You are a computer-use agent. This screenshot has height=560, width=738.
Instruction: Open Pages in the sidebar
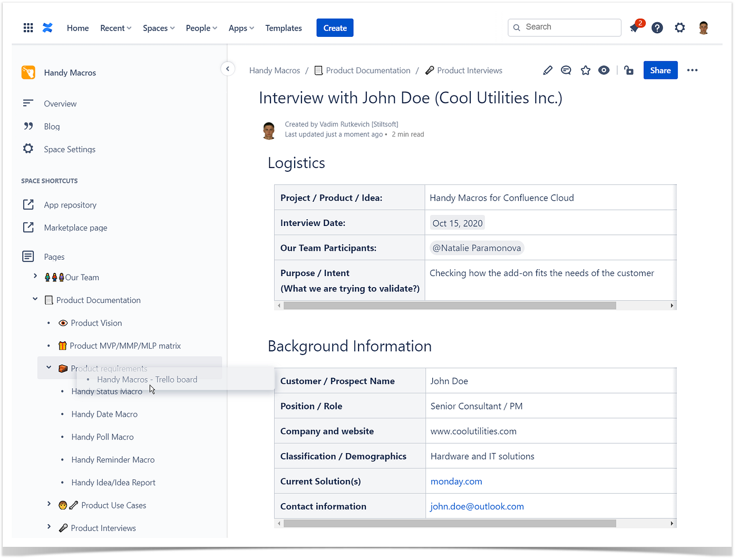54,257
